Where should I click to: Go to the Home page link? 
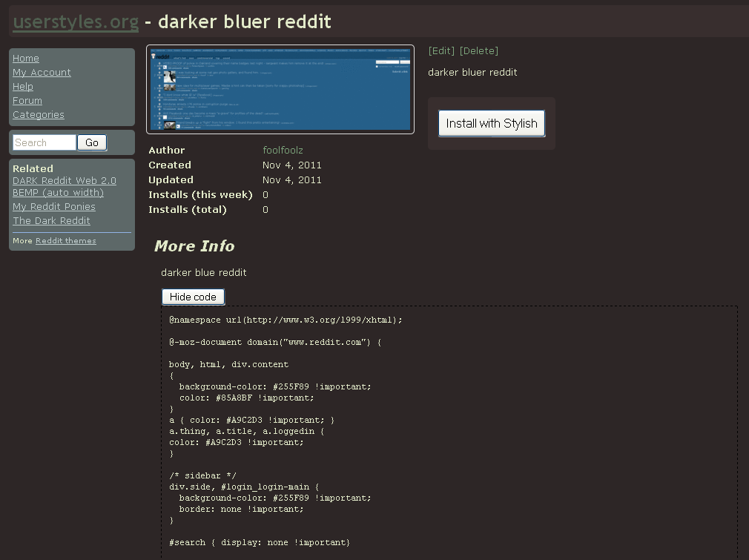pyautogui.click(x=26, y=59)
